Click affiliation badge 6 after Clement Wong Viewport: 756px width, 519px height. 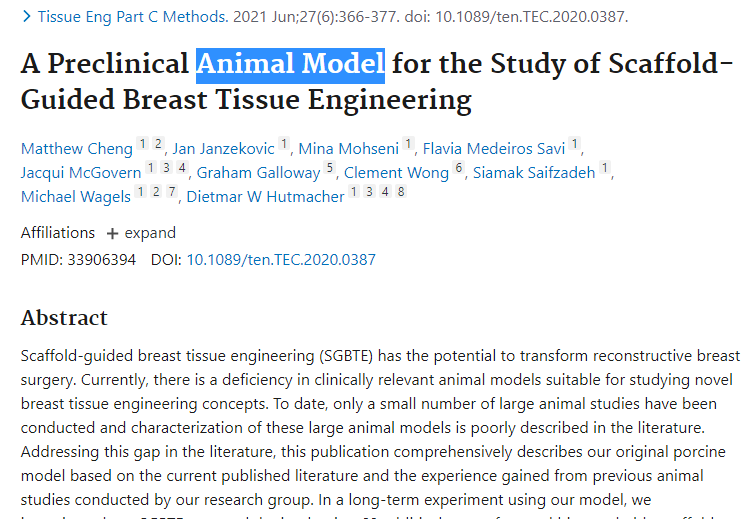click(459, 168)
